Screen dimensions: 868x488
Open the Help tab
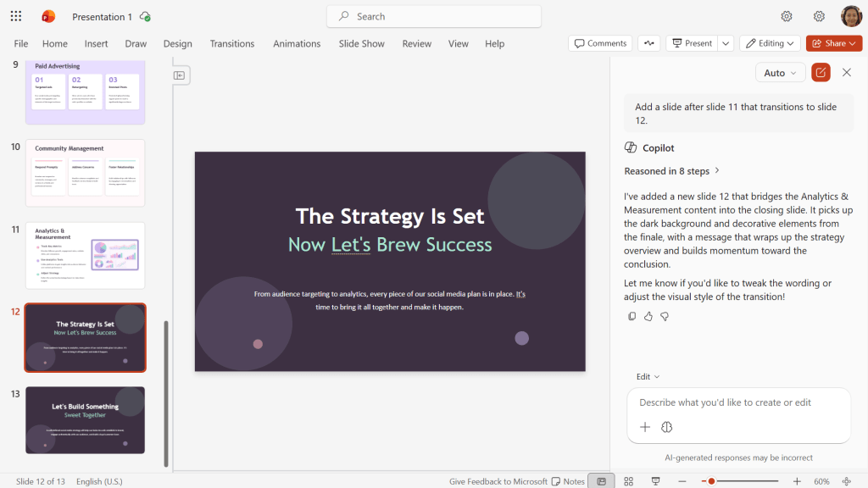(x=495, y=44)
